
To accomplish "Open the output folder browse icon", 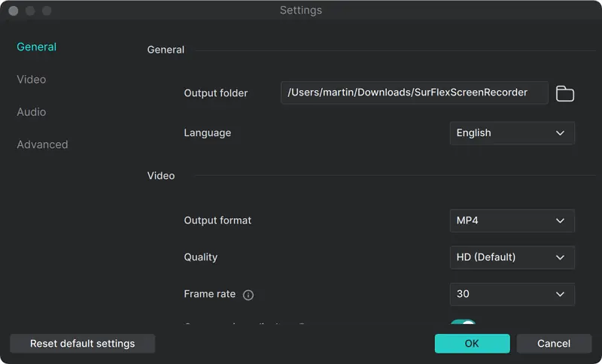I will 565,93.
